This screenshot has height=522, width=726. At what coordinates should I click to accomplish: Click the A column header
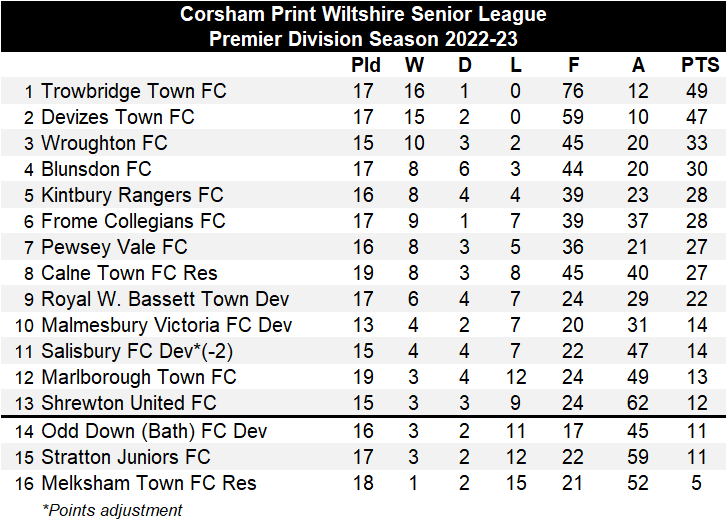pos(638,65)
